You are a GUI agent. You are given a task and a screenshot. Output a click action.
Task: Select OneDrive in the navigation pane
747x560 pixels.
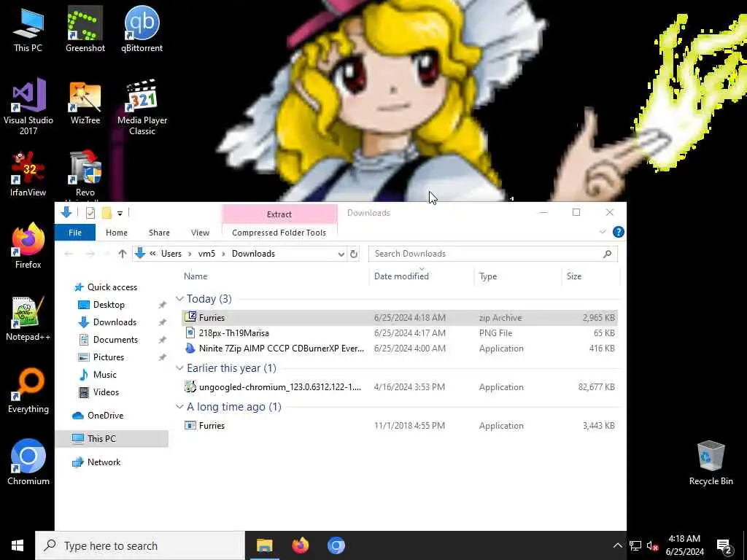click(105, 416)
